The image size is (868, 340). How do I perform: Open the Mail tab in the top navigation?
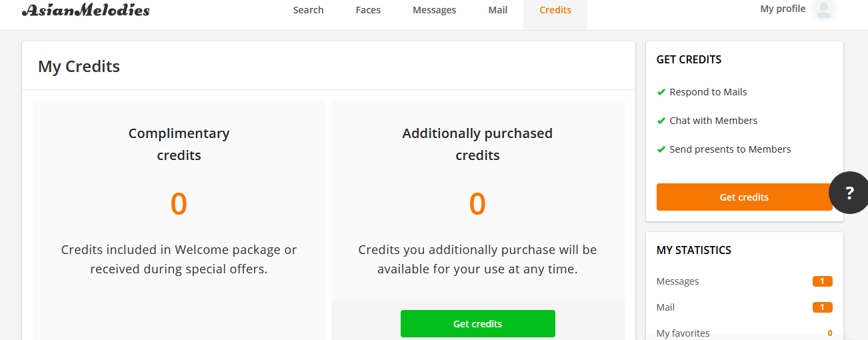click(497, 10)
